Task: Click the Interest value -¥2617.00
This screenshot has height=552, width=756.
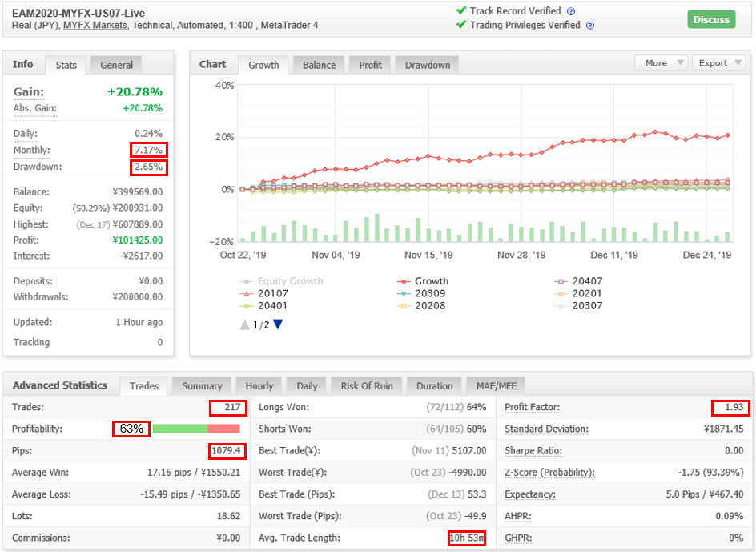Action: [x=141, y=256]
